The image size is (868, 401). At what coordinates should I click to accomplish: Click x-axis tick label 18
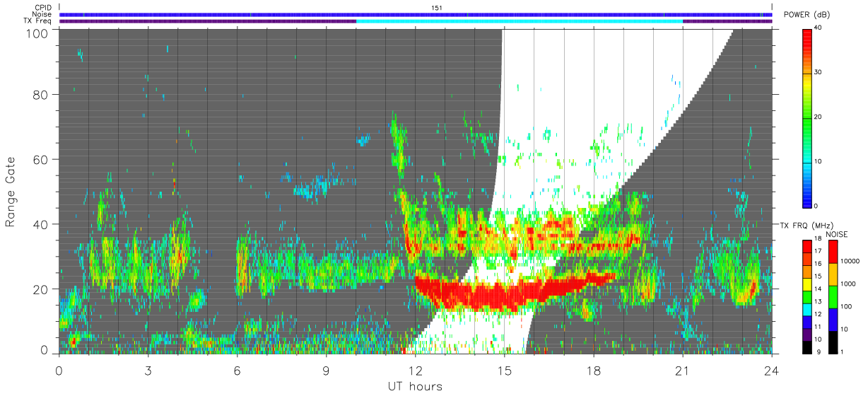(593, 370)
